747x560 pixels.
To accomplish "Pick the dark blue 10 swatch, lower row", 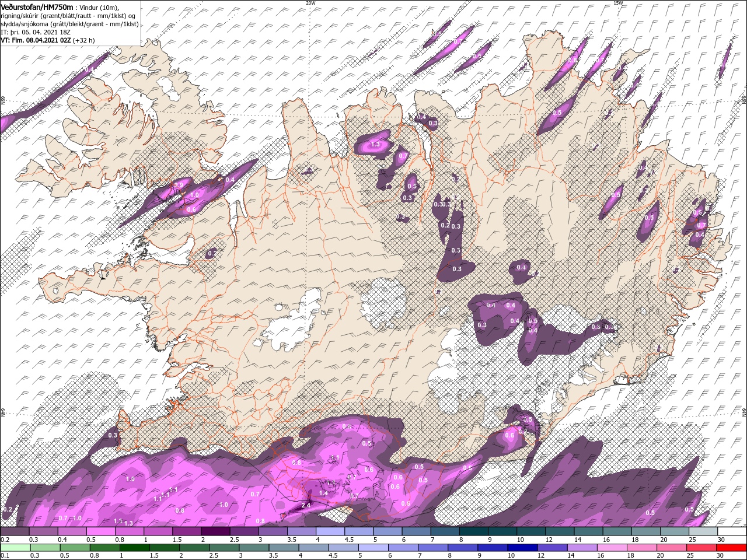I will [x=522, y=548].
